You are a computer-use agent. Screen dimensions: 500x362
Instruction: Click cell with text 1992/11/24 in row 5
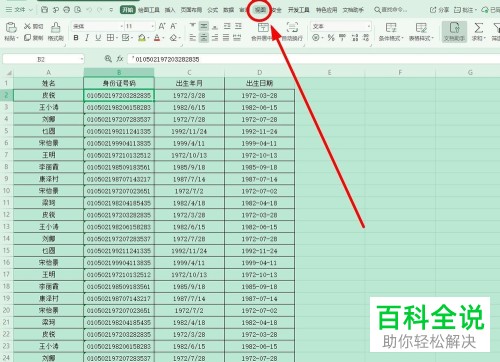tap(189, 131)
